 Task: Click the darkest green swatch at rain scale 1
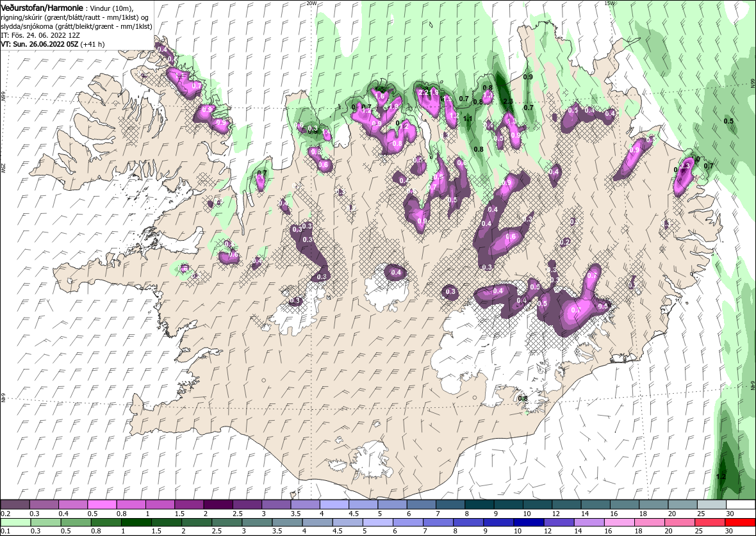click(136, 523)
